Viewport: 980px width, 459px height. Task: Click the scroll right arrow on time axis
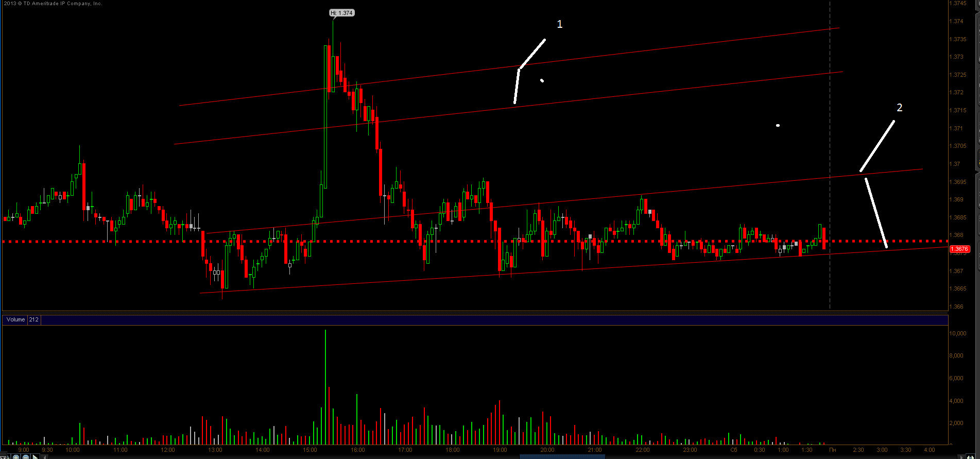click(961, 457)
